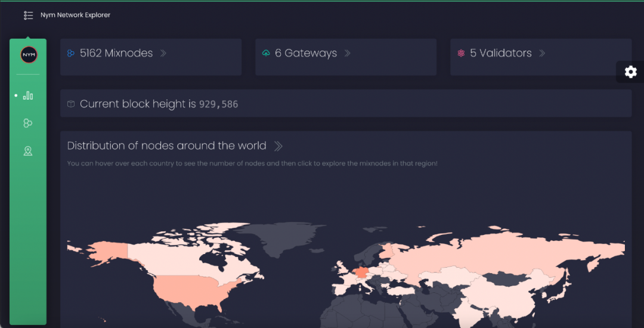
Task: Expand chevron next to 5 Validators
Action: click(x=542, y=53)
